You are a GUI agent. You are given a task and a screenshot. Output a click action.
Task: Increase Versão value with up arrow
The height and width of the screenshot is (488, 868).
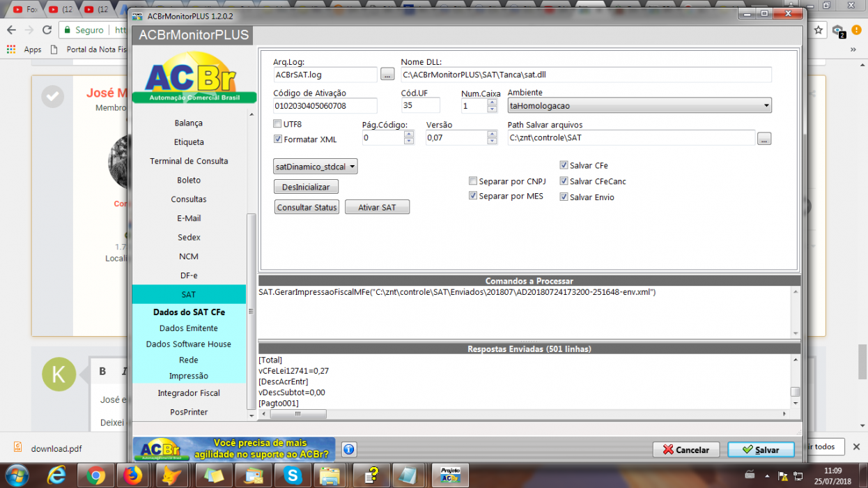point(492,135)
